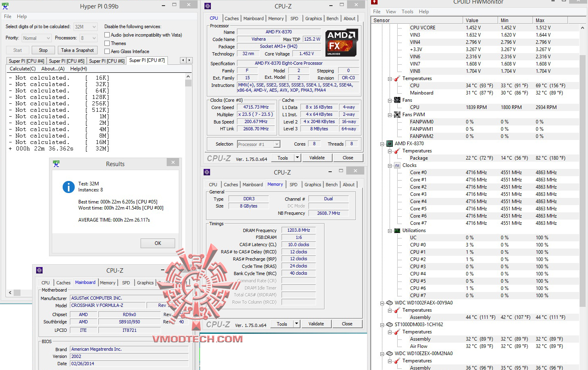Open SPD tab in Memory CPU-Z window
Image resolution: width=588 pixels, height=370 pixels.
tap(294, 185)
